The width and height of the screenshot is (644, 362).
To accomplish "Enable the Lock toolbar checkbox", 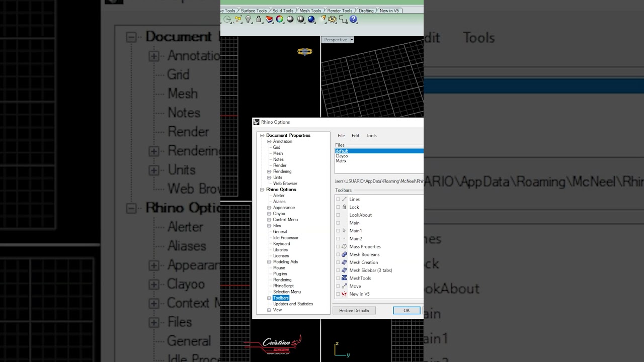I will tap(338, 207).
